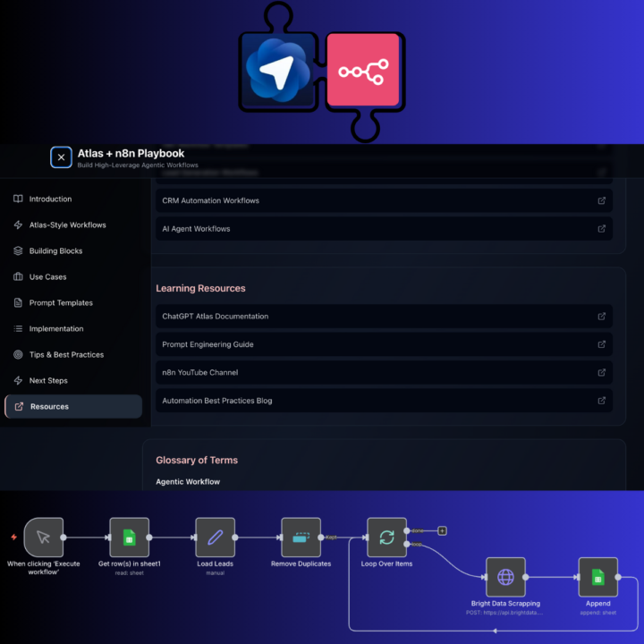Click external link icon for AI Agent Workflows
The width and height of the screenshot is (644, 644).
[601, 229]
